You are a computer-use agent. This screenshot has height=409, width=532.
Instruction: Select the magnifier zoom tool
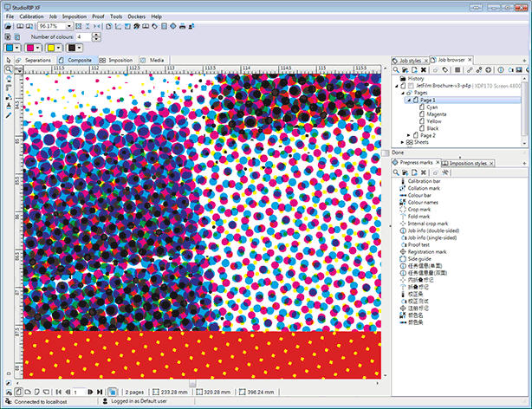pyautogui.click(x=8, y=69)
